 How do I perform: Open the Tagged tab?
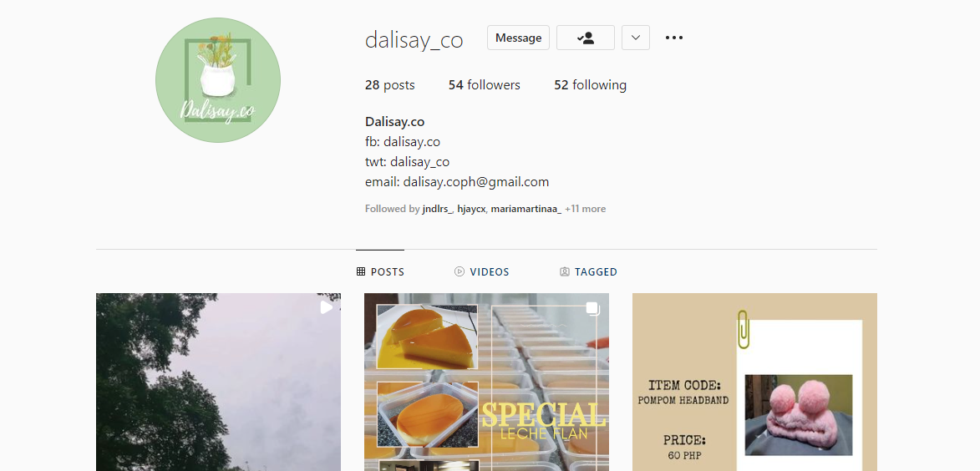tap(588, 271)
